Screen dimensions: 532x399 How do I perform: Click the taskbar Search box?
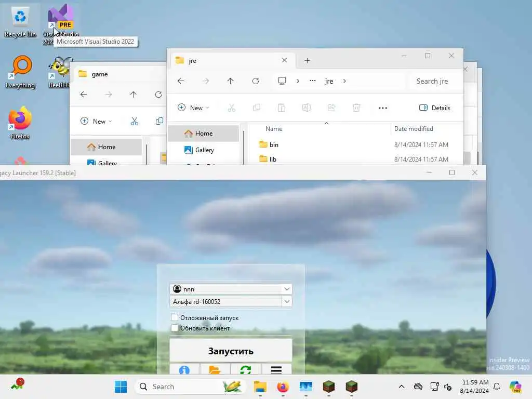(190, 387)
